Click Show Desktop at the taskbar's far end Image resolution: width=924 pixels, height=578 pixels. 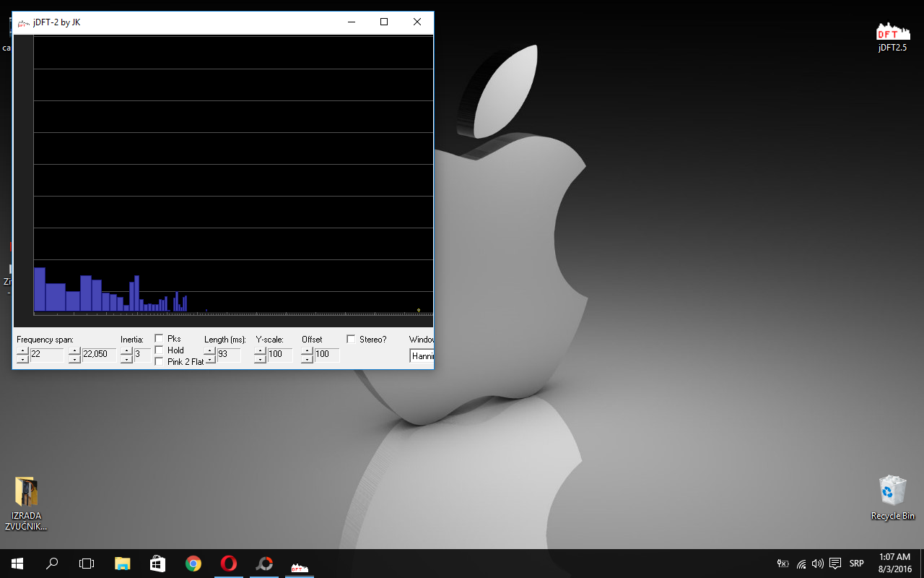(x=922, y=564)
